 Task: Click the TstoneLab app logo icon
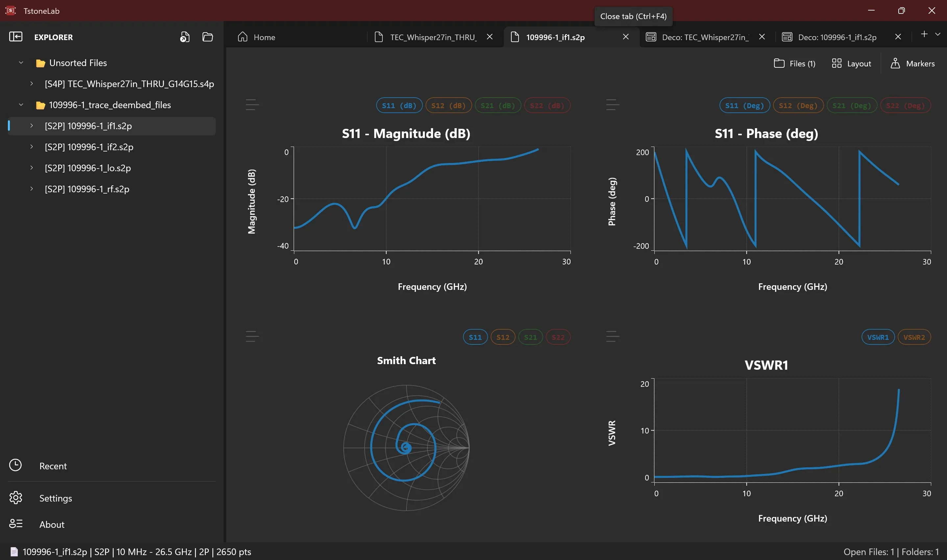[11, 11]
